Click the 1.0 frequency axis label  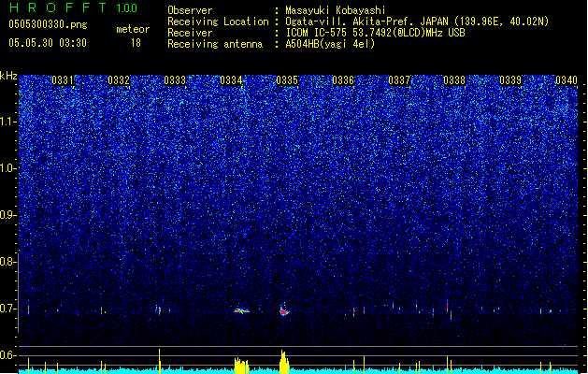click(x=7, y=168)
